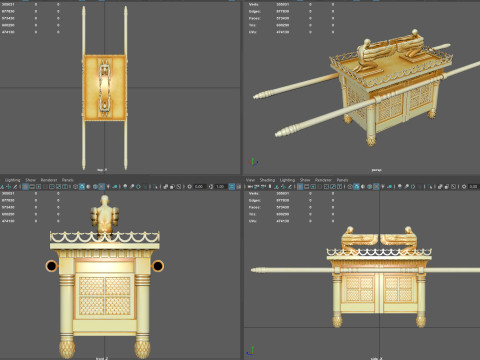This screenshot has width=480, height=360.
Task: Toggle use default material in side view
Action: click(363, 187)
